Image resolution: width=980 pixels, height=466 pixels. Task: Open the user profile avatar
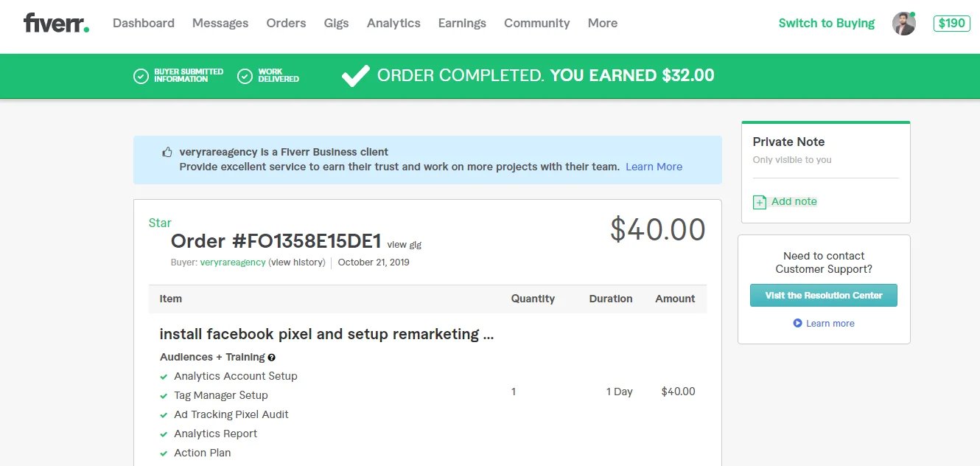(903, 24)
